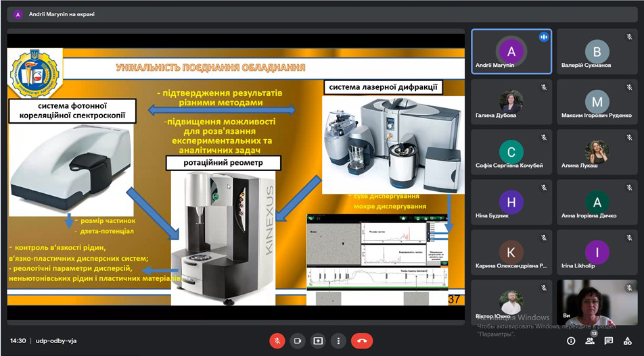The image size is (644, 356).
Task: Select Irina Likholip participant tile
Action: pyautogui.click(x=597, y=252)
